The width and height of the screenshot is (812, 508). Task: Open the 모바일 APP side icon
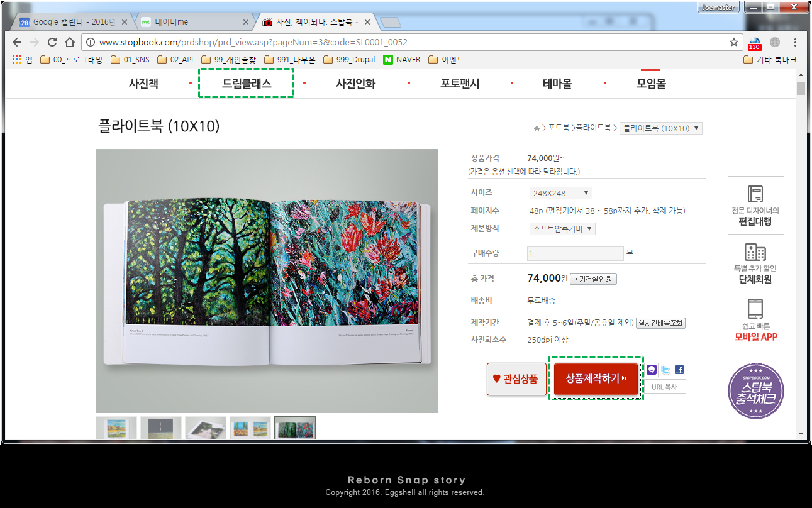tap(755, 321)
